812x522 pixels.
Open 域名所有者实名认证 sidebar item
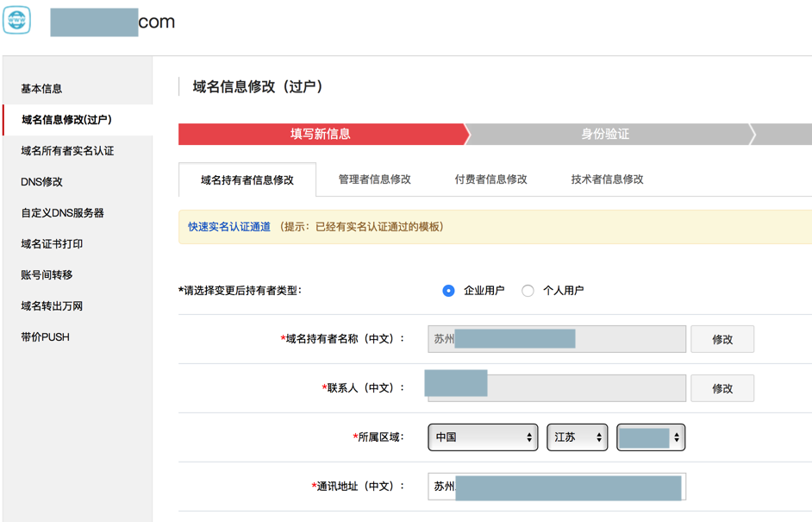67,151
